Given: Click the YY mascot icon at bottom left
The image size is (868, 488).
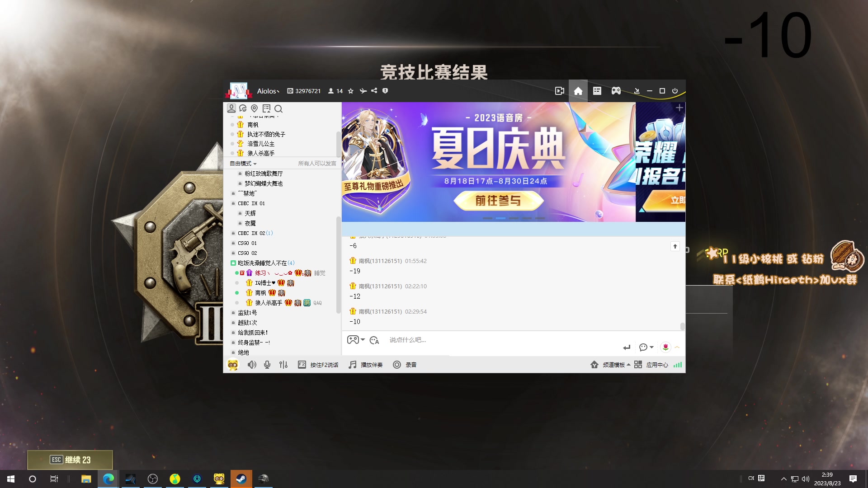Looking at the screenshot, I should 233,365.
